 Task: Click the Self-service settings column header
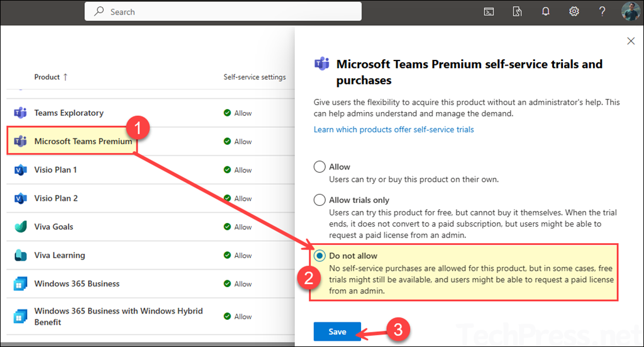254,77
